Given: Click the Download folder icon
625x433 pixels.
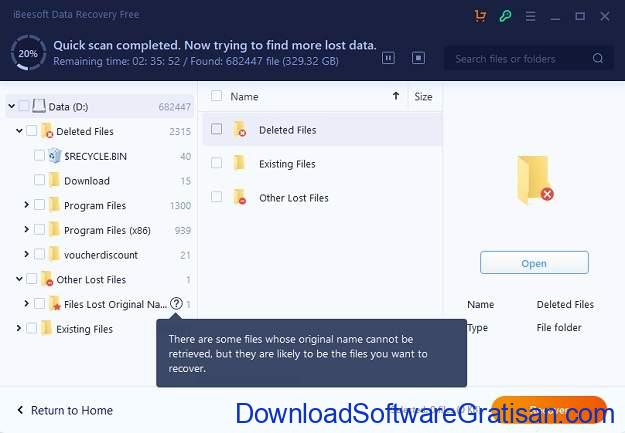Looking at the screenshot, I should point(54,180).
